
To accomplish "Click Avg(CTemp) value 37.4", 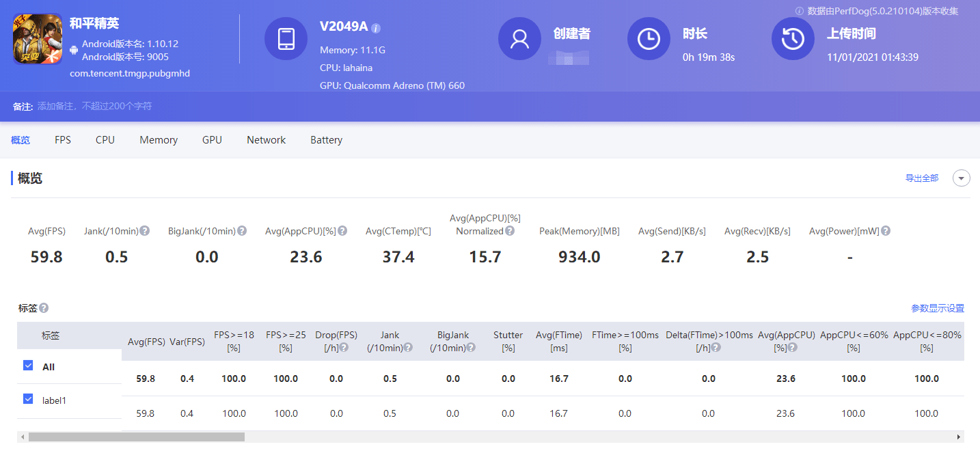I will (x=398, y=257).
